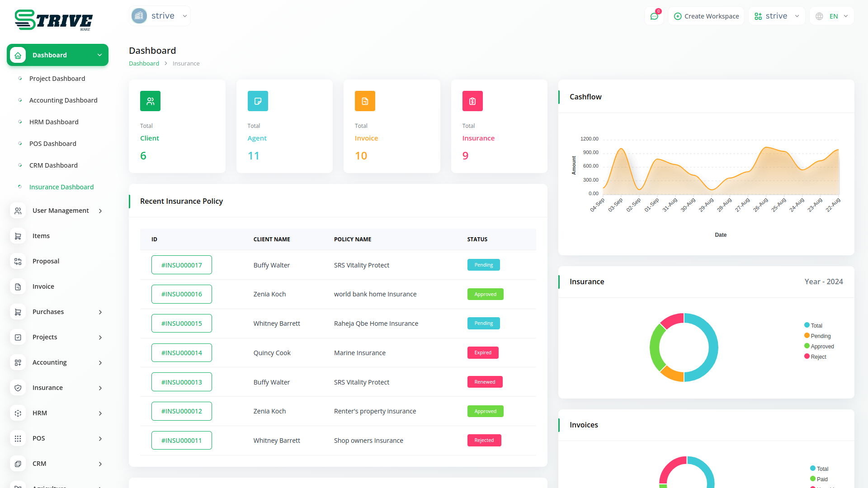Click the Total legend color dot in Invoices chart

point(813,468)
